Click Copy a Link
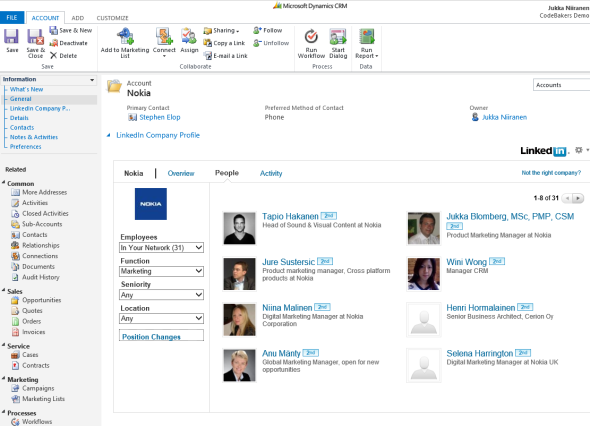Screen dimensions: 590x426 (x=224, y=43)
